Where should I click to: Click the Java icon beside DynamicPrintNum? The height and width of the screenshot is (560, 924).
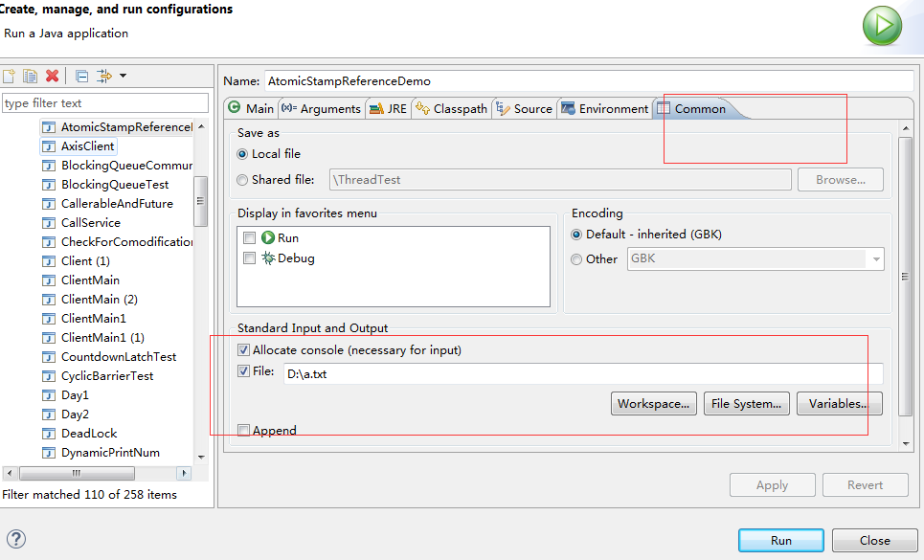pos(50,453)
